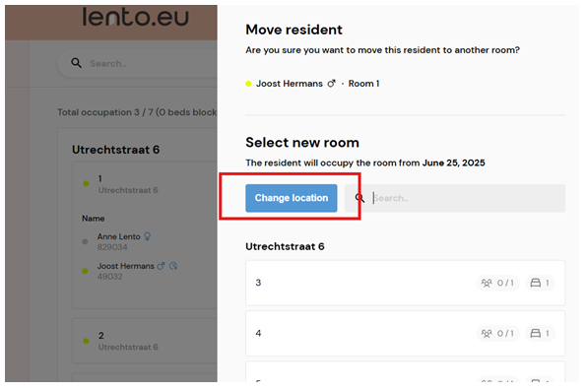Image resolution: width=587 pixels, height=392 pixels.
Task: Select room 3 in Utrechtstraat 6
Action: pyautogui.click(x=406, y=283)
